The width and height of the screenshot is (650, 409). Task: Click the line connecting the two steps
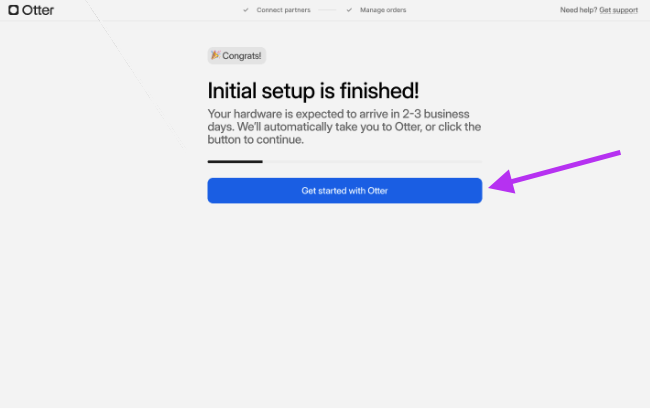(327, 10)
